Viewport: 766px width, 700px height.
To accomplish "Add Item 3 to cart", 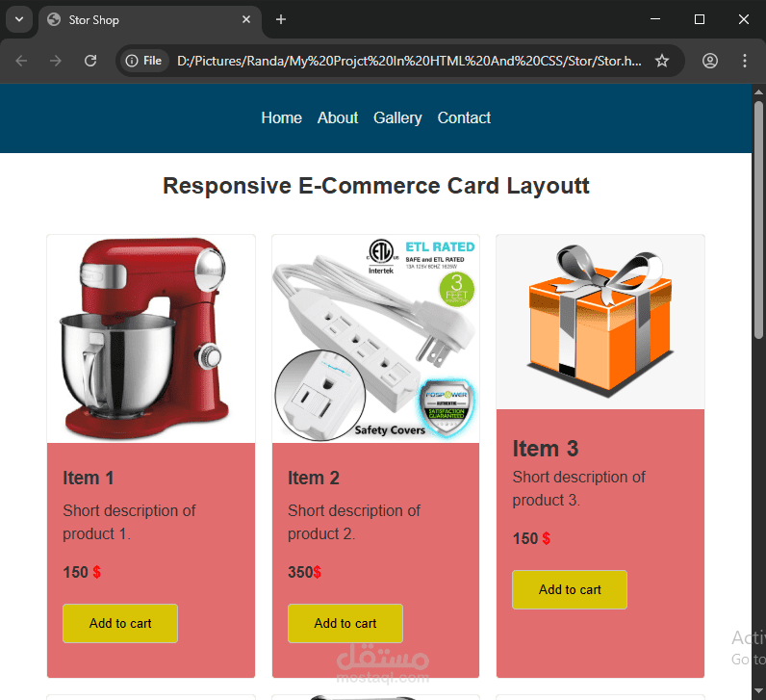I will (570, 589).
